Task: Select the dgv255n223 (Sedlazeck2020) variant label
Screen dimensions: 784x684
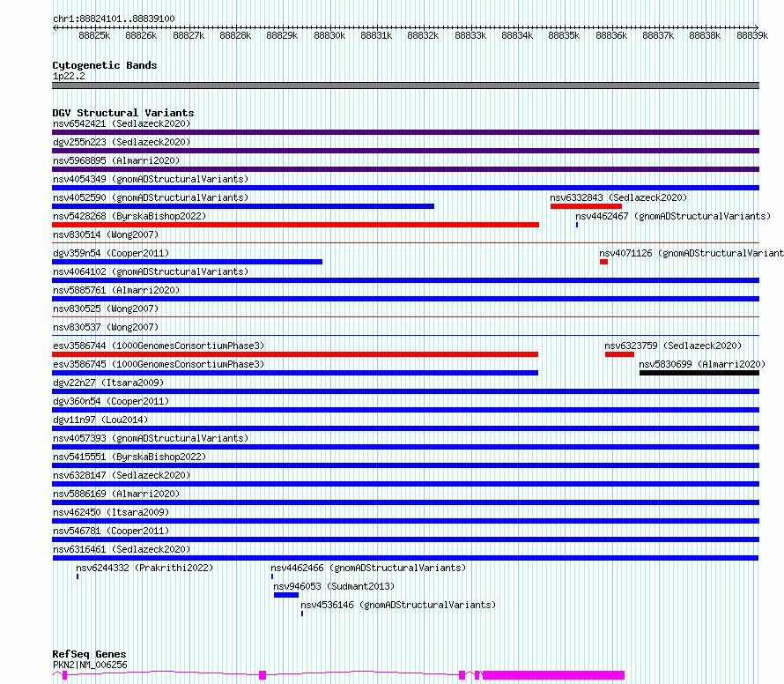Action: (x=122, y=142)
